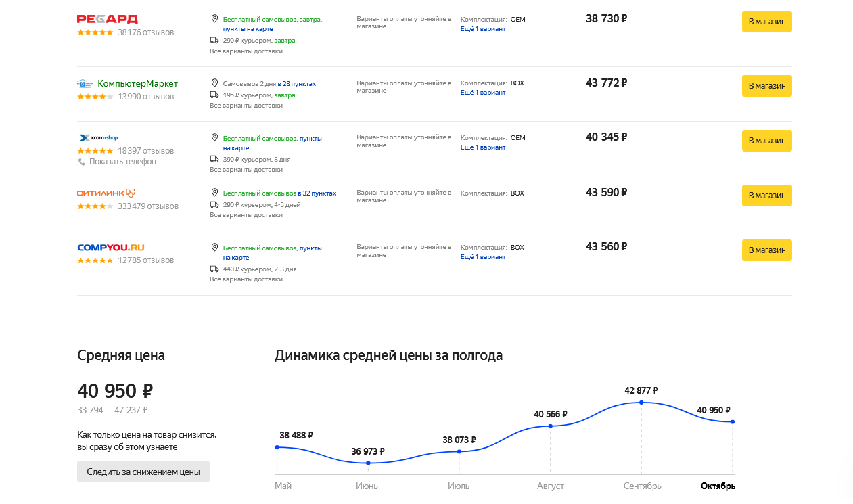The image size is (853, 504).
Task: Click the phone icon under xcom-shop
Action: [82, 162]
